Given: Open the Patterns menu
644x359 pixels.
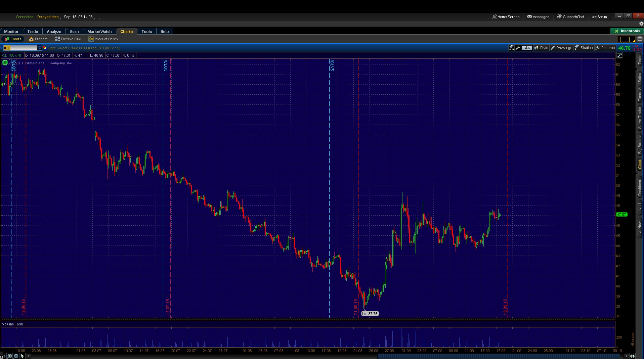Looking at the screenshot, I should point(605,48).
